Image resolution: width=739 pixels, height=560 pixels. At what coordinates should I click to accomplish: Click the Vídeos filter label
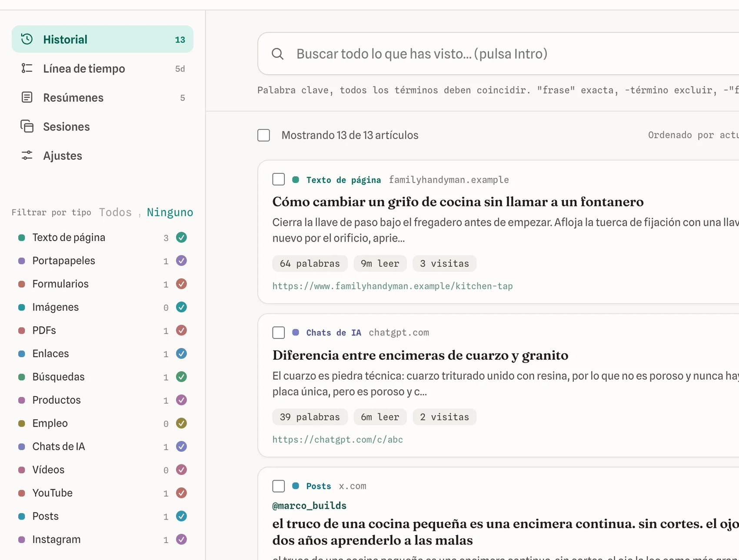click(48, 470)
